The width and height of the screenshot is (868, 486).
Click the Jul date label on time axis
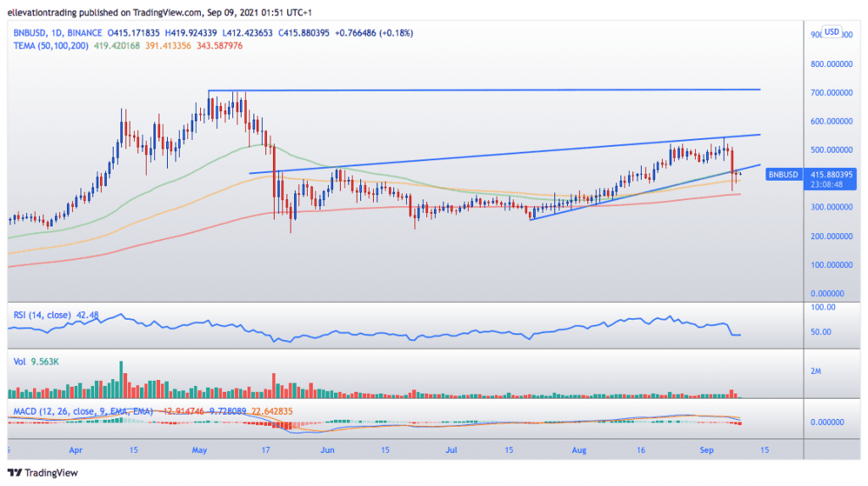point(451,450)
